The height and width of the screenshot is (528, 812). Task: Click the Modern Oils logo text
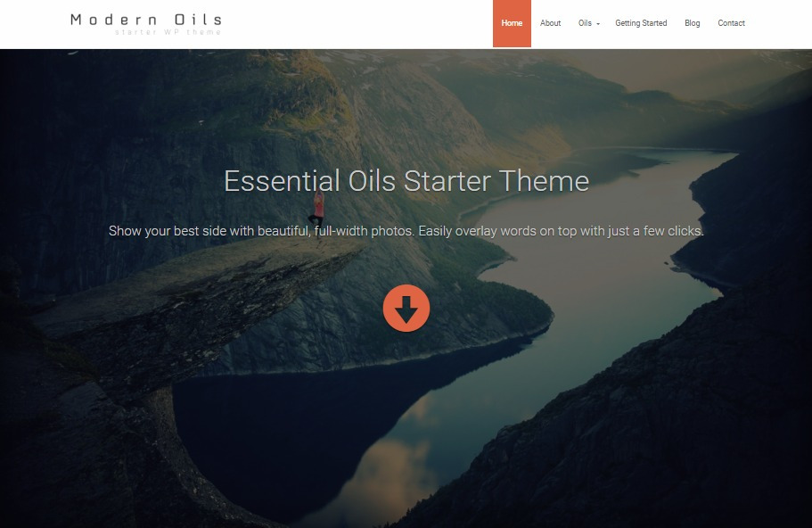pos(146,20)
